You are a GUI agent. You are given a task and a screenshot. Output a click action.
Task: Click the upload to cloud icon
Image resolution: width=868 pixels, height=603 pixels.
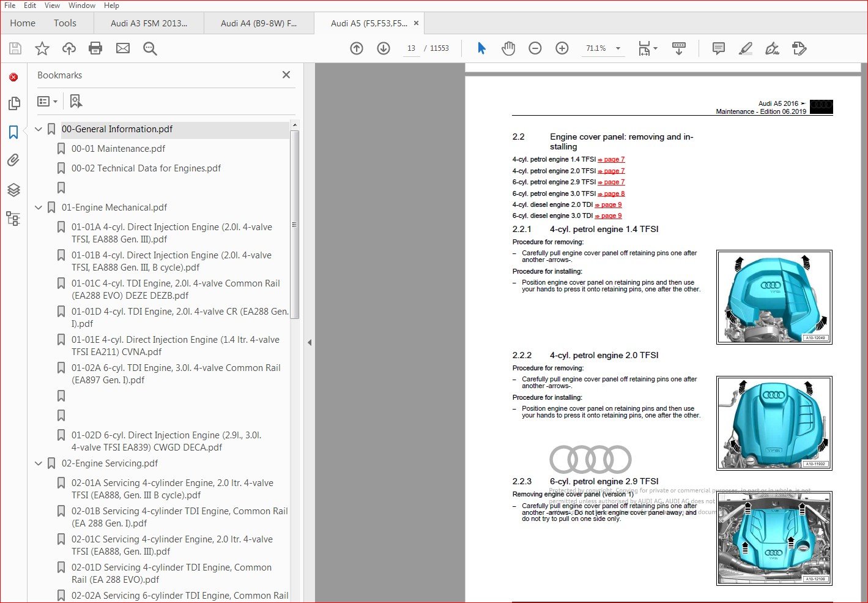click(x=69, y=48)
